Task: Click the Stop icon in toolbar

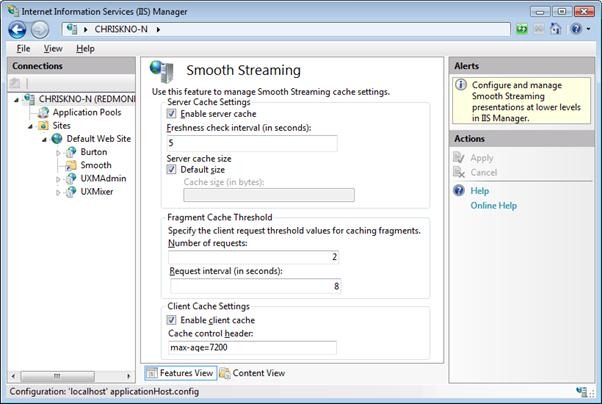Action: (539, 29)
